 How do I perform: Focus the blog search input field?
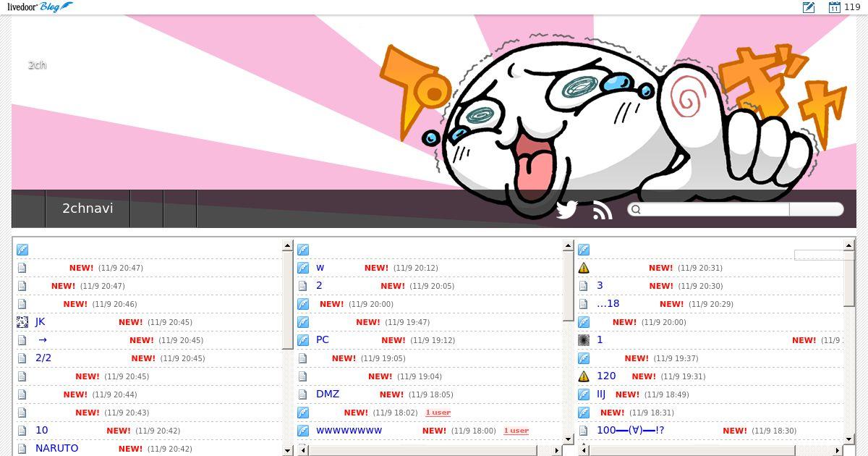click(x=709, y=209)
